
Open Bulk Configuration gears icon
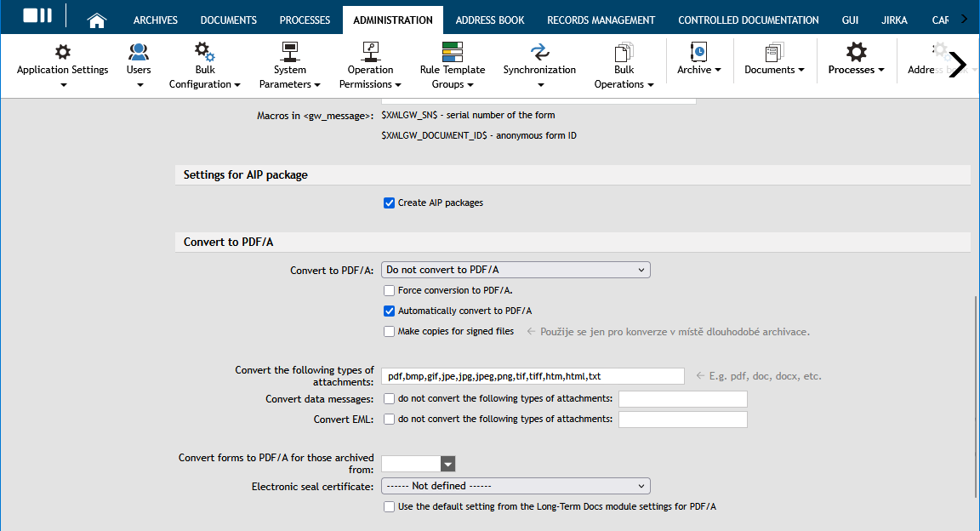click(x=204, y=52)
